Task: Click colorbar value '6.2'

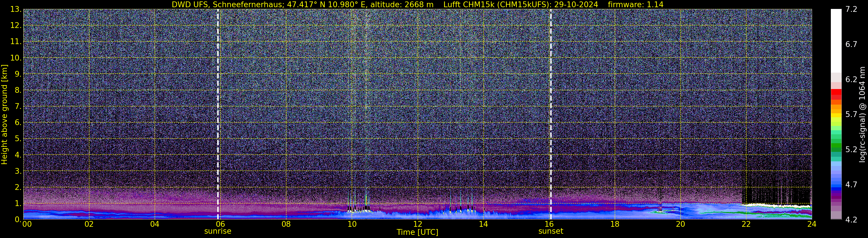Action: coord(851,80)
